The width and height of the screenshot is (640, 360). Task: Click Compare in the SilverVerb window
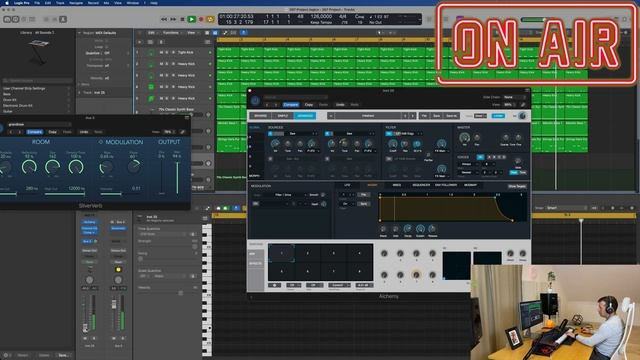(x=34, y=132)
